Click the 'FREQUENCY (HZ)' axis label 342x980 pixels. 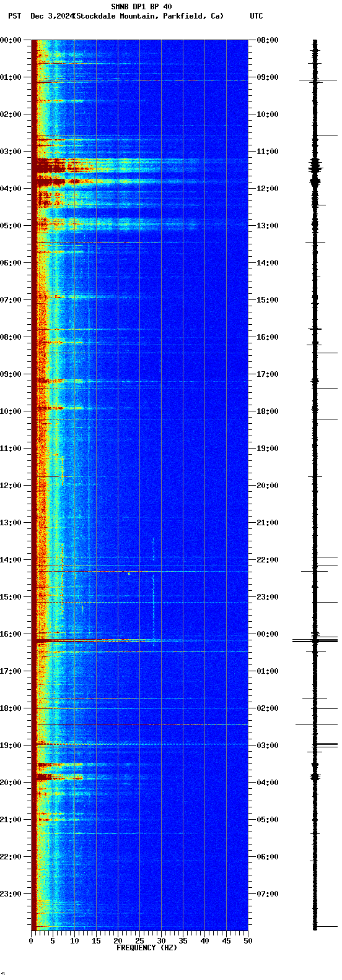point(147,948)
